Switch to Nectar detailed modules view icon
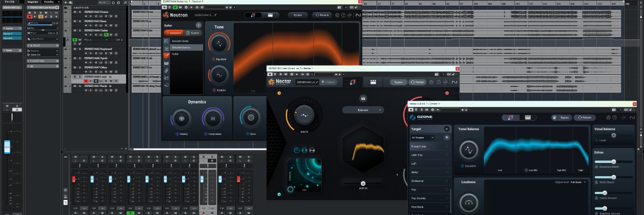Image resolution: width=644 pixels, height=215 pixels. [x=373, y=82]
